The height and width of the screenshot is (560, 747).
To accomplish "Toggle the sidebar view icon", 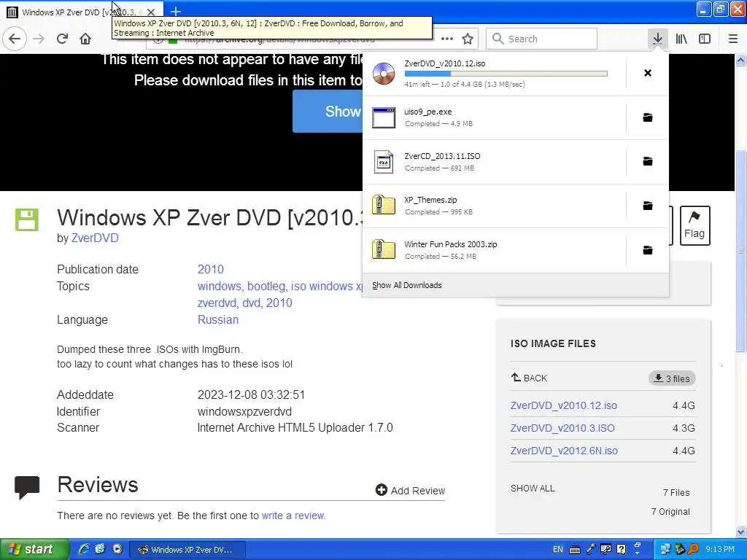I will [x=705, y=39].
